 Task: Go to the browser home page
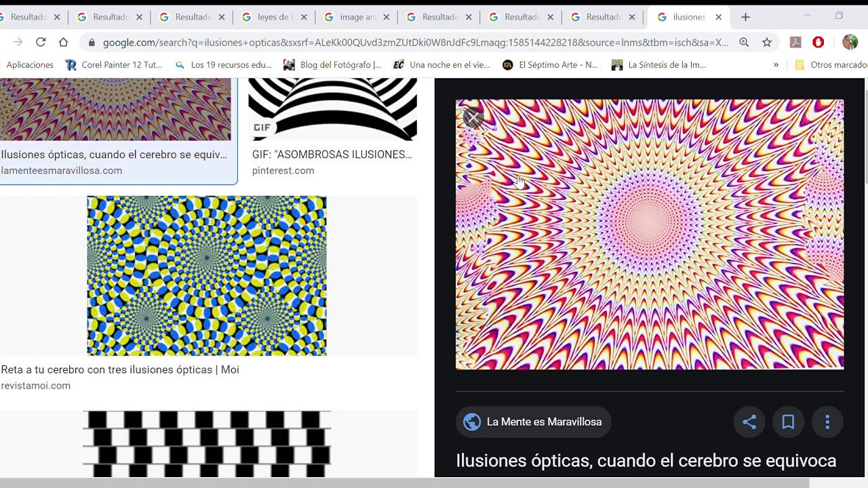(63, 42)
